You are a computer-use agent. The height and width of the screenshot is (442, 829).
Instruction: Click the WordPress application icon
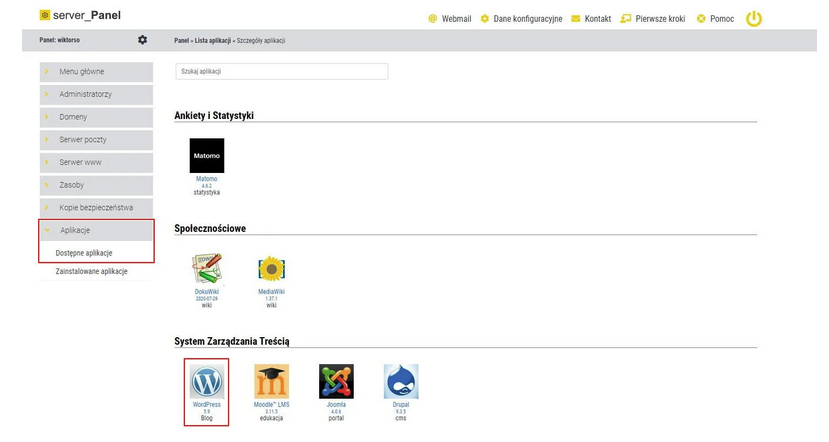tap(207, 382)
